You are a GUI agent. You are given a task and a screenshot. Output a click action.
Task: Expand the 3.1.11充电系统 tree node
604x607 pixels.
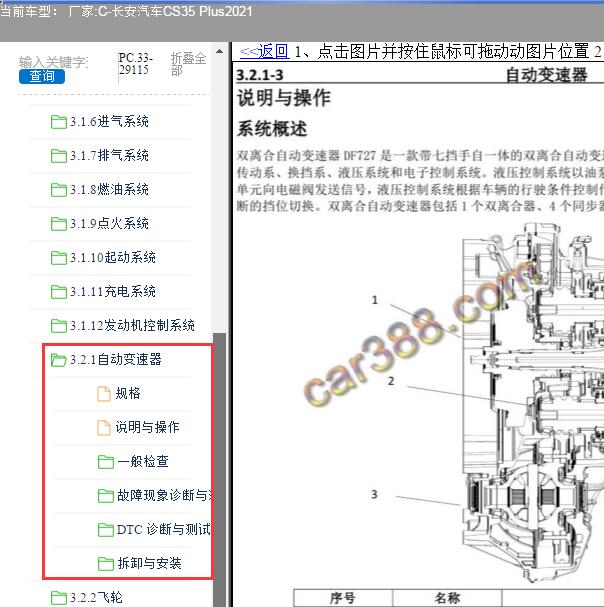coord(113,291)
